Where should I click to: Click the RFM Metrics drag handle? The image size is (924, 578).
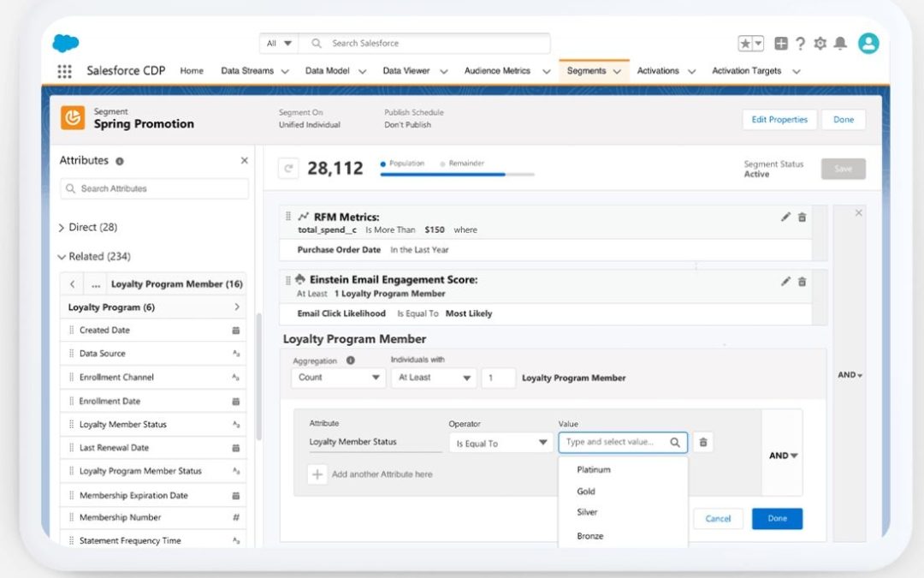[x=288, y=217]
